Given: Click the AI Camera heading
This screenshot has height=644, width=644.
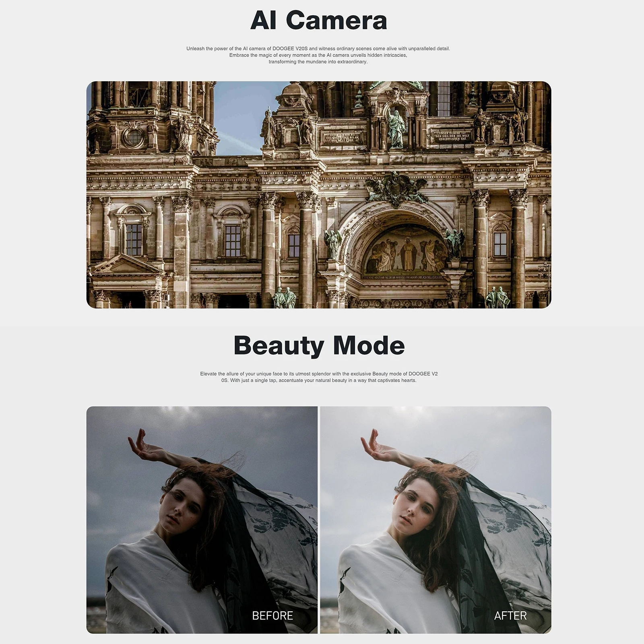Looking at the screenshot, I should pyautogui.click(x=318, y=20).
